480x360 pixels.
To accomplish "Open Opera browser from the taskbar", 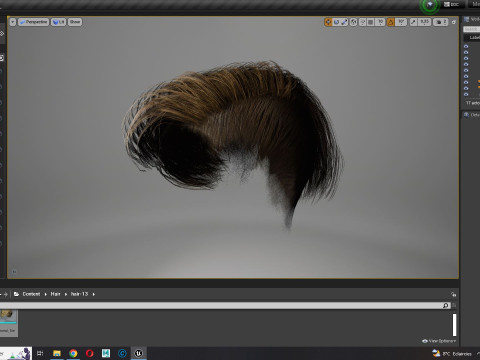I will (x=90, y=353).
